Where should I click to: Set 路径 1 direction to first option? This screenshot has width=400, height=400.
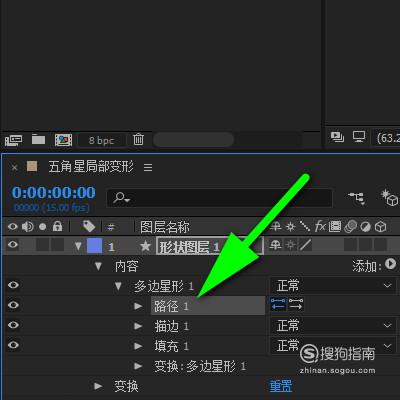[278, 304]
